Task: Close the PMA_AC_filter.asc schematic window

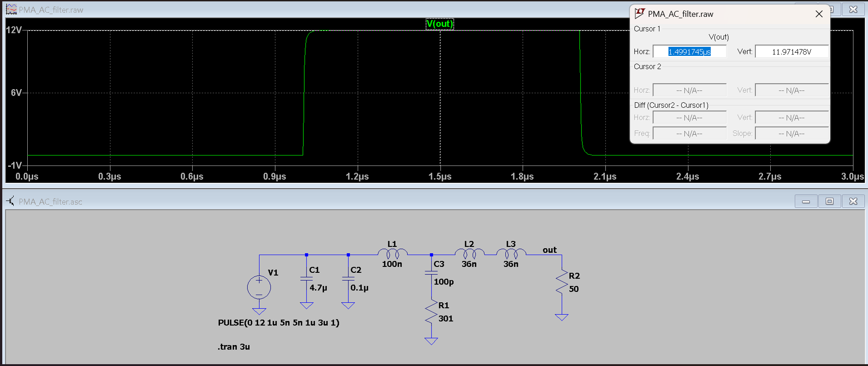Action: pyautogui.click(x=853, y=201)
